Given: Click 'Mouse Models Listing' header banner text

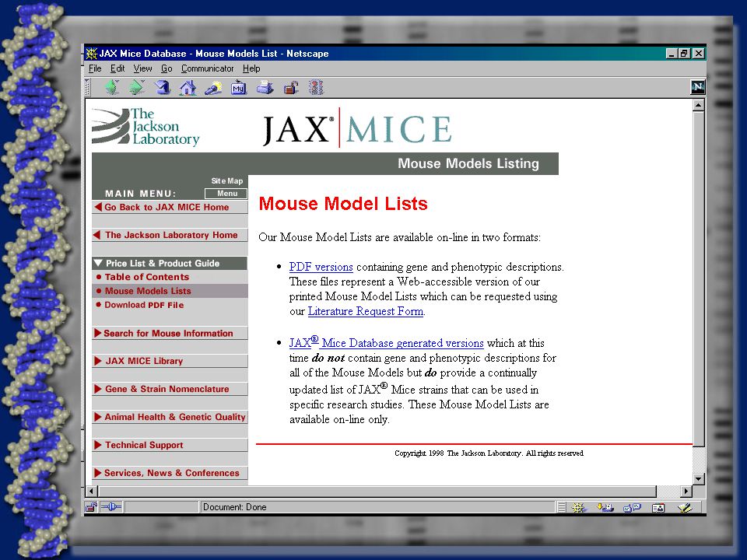Looking at the screenshot, I should click(x=468, y=163).
